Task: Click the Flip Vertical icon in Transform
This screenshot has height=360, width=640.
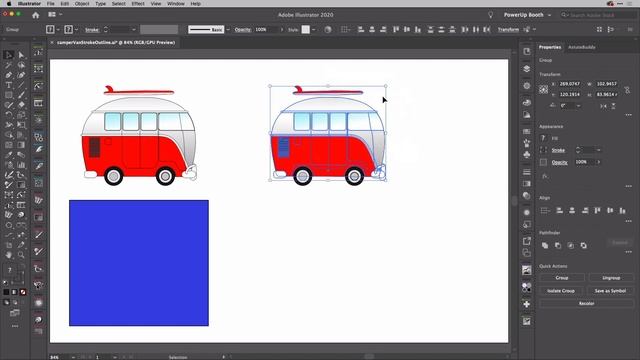Action: pyautogui.click(x=613, y=106)
